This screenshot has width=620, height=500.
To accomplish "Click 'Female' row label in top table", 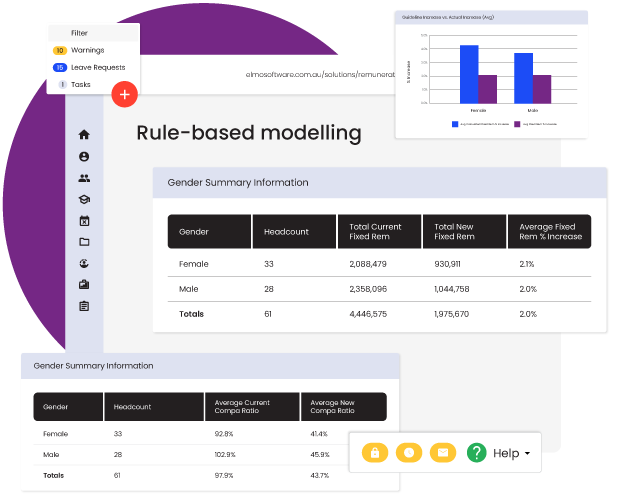I will pyautogui.click(x=194, y=264).
